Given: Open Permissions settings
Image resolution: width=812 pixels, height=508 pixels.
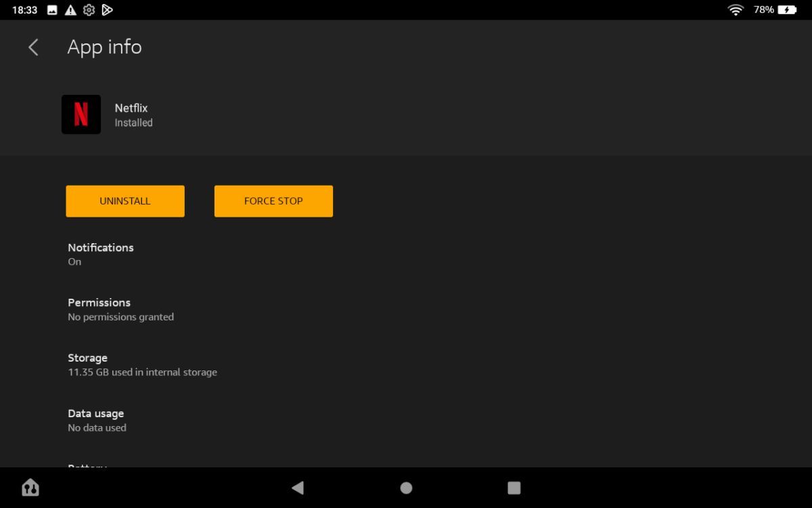Looking at the screenshot, I should 406,310.
